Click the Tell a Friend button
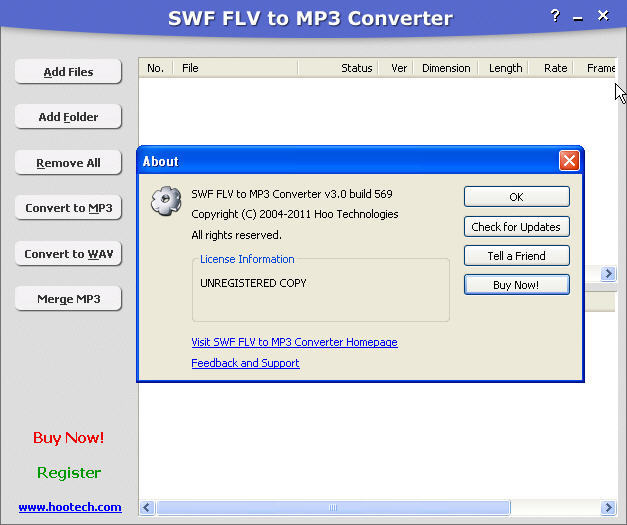Viewport: 627px width, 525px height. click(517, 256)
